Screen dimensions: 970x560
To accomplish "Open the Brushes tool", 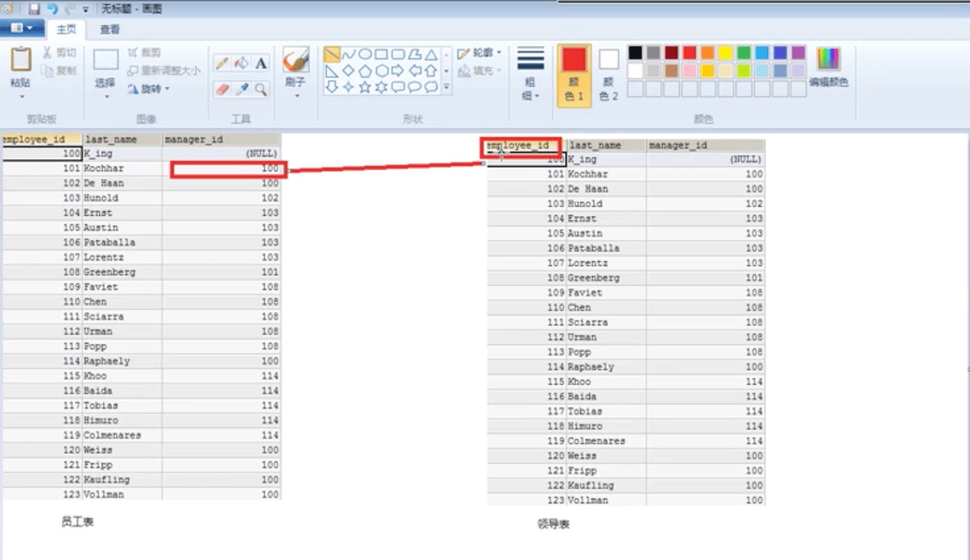I will (x=296, y=60).
